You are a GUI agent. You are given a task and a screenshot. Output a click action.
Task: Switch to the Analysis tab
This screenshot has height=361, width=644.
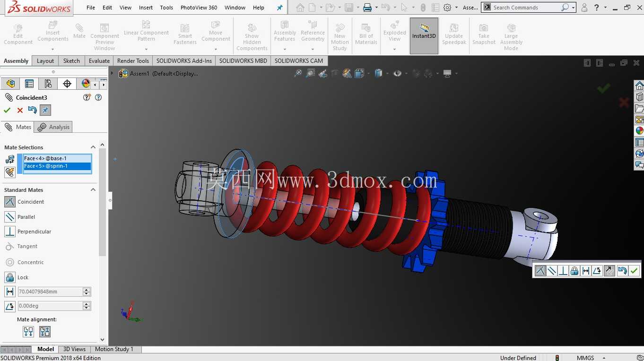pyautogui.click(x=54, y=127)
